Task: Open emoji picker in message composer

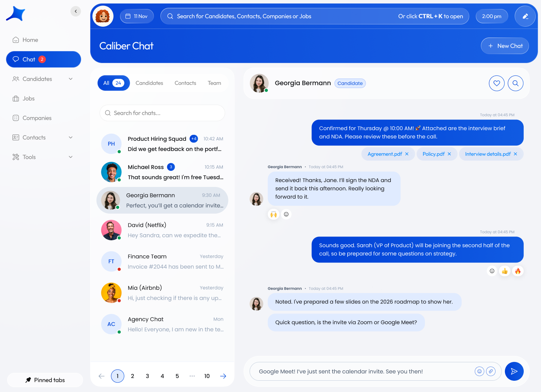Action: 479,371
